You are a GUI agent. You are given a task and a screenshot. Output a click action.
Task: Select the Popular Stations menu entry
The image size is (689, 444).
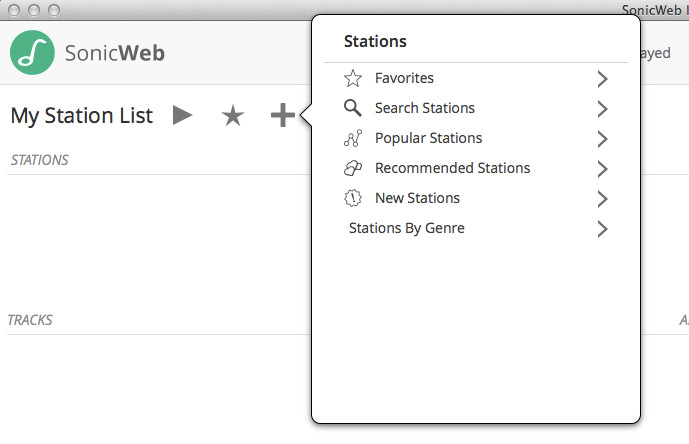tap(428, 138)
